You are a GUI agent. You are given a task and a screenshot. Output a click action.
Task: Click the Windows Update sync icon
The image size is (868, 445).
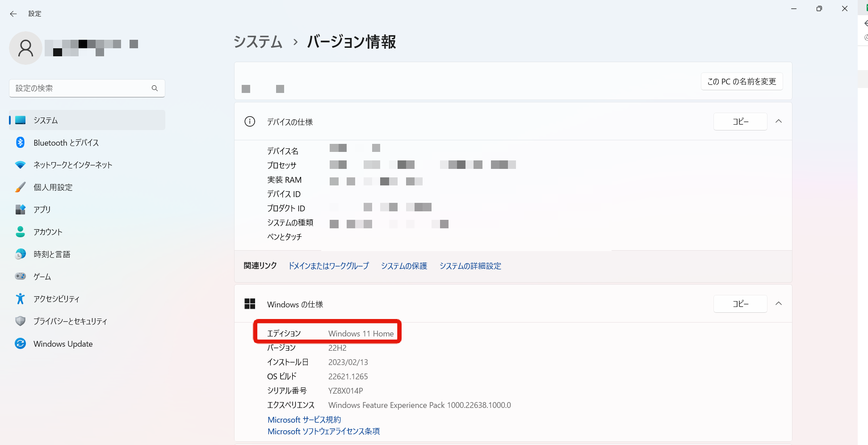20,343
